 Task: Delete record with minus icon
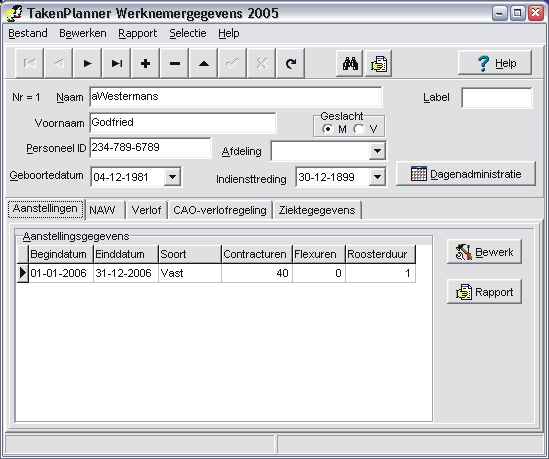pyautogui.click(x=174, y=63)
